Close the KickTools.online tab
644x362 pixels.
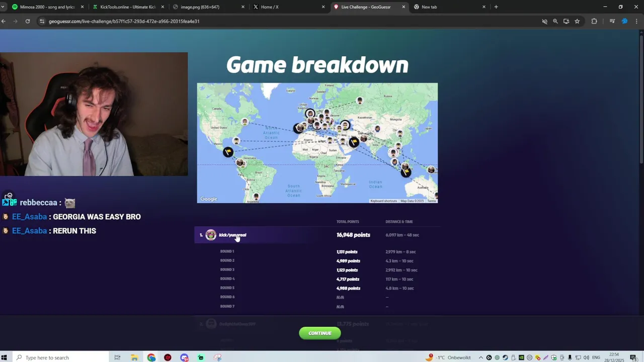coord(163,7)
